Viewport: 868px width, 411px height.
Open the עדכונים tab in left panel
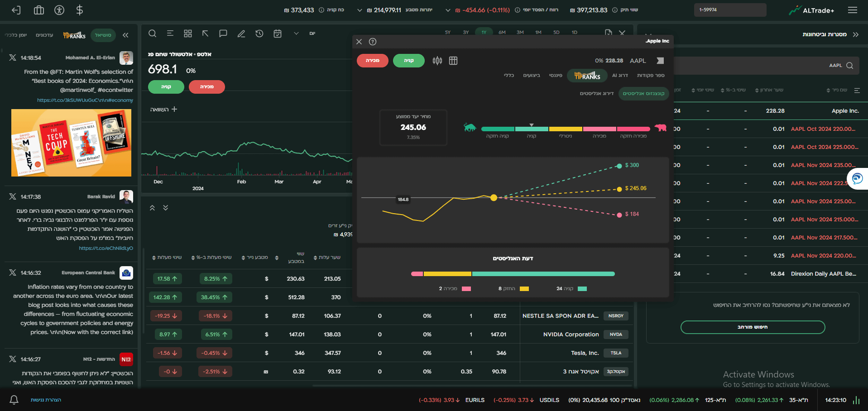[x=44, y=35]
